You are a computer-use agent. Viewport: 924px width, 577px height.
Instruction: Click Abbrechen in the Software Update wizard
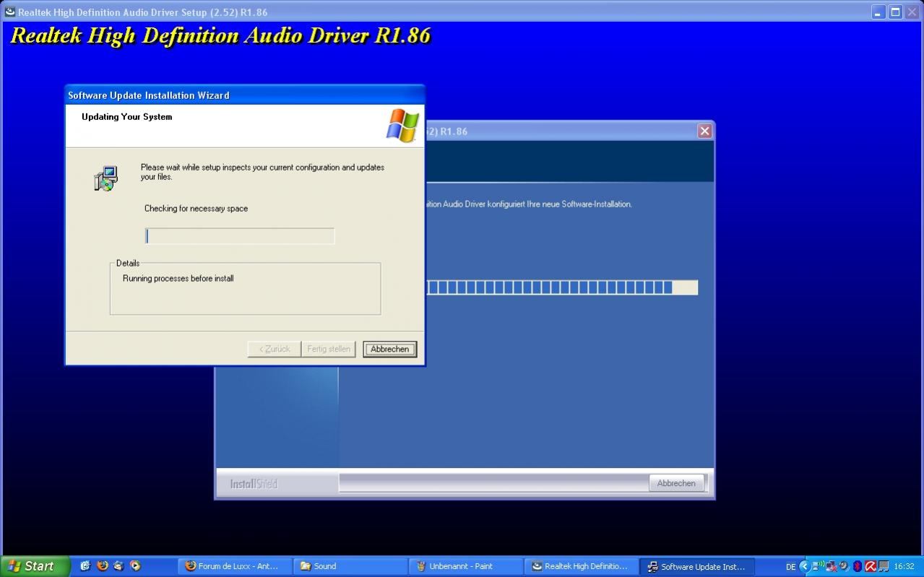[x=389, y=349]
